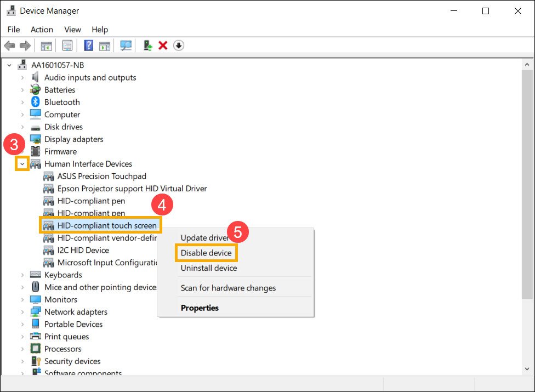Expand the Audio inputs and outputs node
The width and height of the screenshot is (535, 392).
[x=22, y=78]
